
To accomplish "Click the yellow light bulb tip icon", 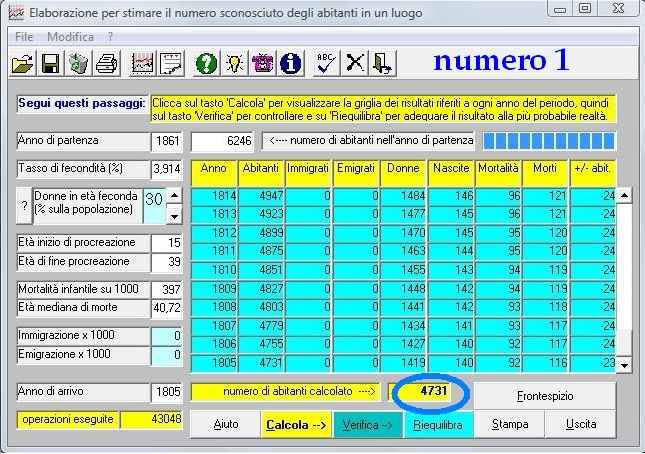I will pyautogui.click(x=234, y=64).
